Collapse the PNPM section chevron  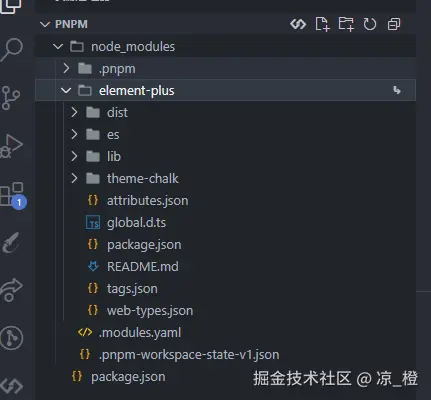pyautogui.click(x=45, y=24)
